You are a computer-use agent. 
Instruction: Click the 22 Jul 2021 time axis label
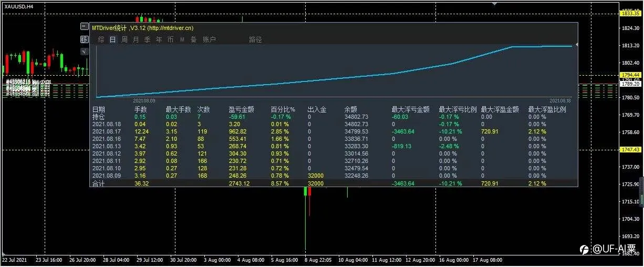click(x=14, y=260)
